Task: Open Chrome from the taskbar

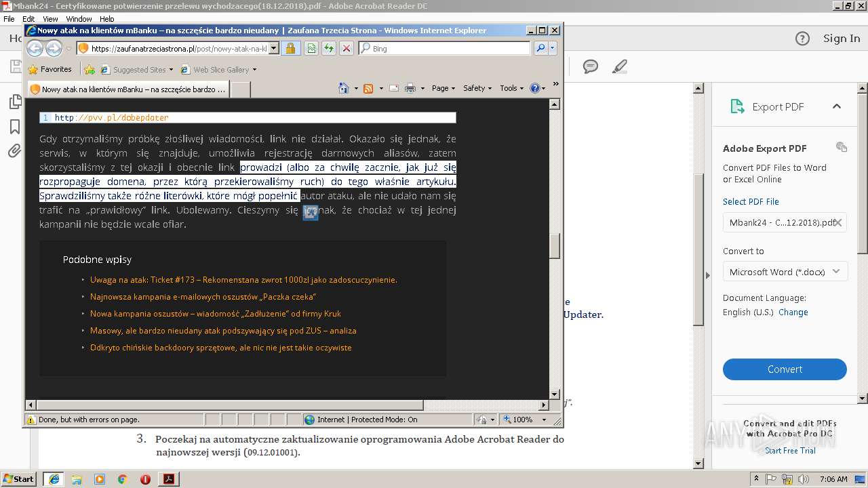Action: click(122, 479)
